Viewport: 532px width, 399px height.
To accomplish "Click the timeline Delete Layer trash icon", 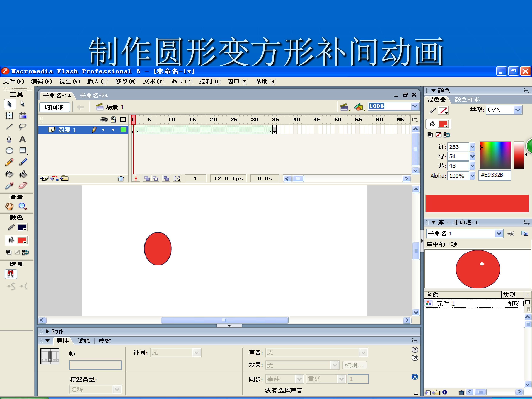I will [121, 178].
